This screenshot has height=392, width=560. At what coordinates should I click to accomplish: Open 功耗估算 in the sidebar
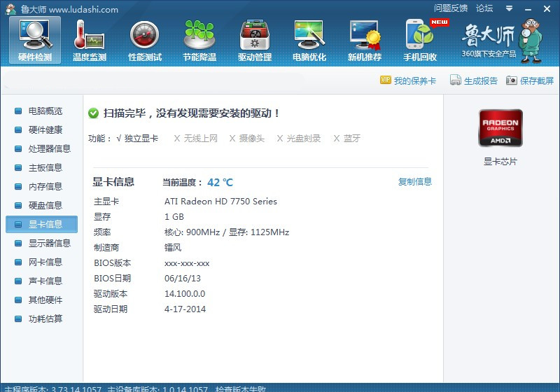45,319
